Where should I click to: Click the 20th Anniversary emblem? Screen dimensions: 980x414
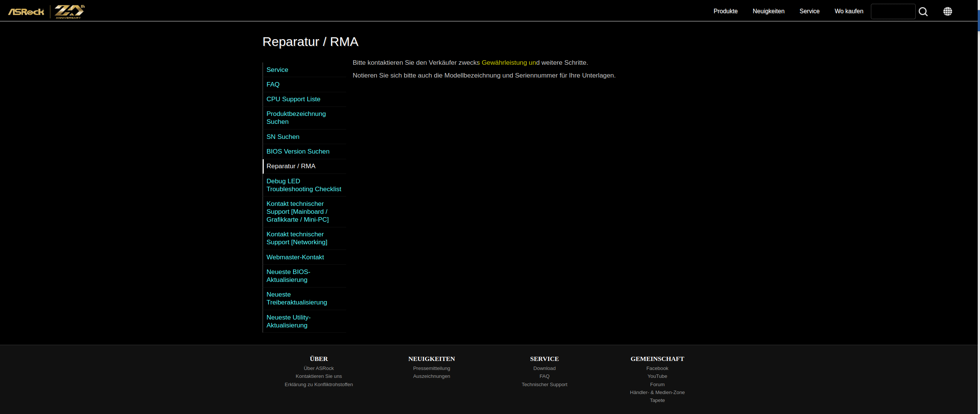[69, 11]
